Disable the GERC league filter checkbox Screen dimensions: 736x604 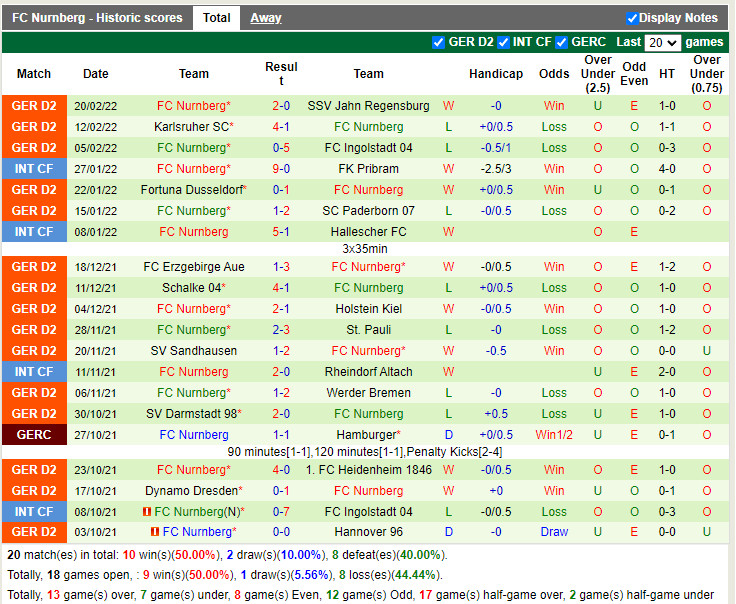click(562, 42)
